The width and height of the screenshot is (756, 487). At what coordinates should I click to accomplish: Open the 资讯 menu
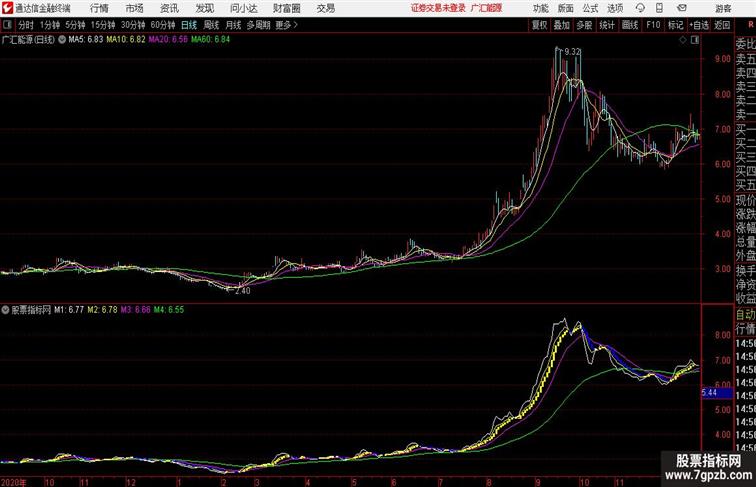[169, 8]
